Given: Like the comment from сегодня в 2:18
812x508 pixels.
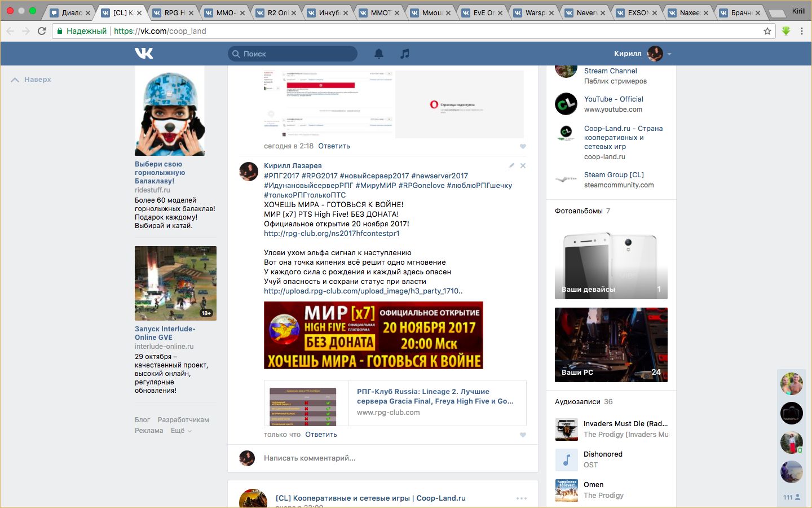Looking at the screenshot, I should point(523,146).
